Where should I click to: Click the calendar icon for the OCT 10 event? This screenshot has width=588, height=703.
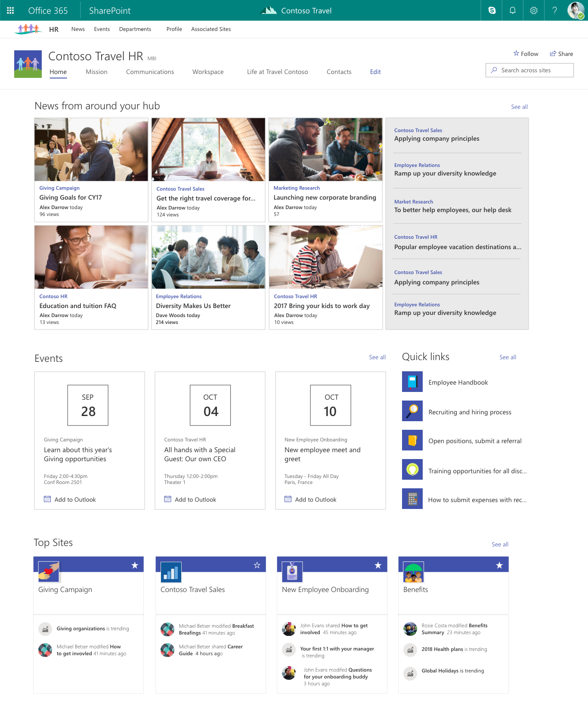click(x=288, y=499)
